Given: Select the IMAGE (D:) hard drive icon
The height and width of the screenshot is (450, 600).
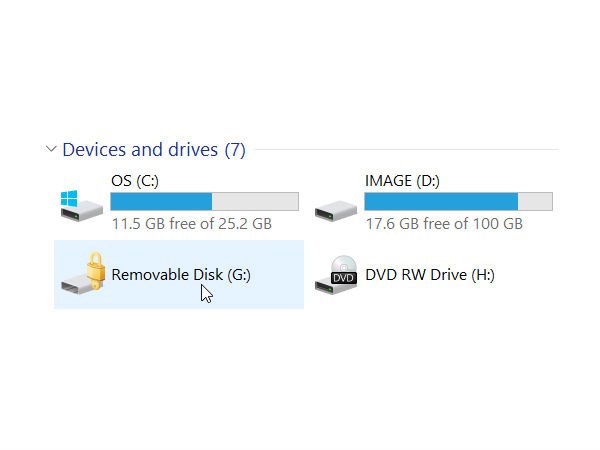Looking at the screenshot, I should [336, 210].
